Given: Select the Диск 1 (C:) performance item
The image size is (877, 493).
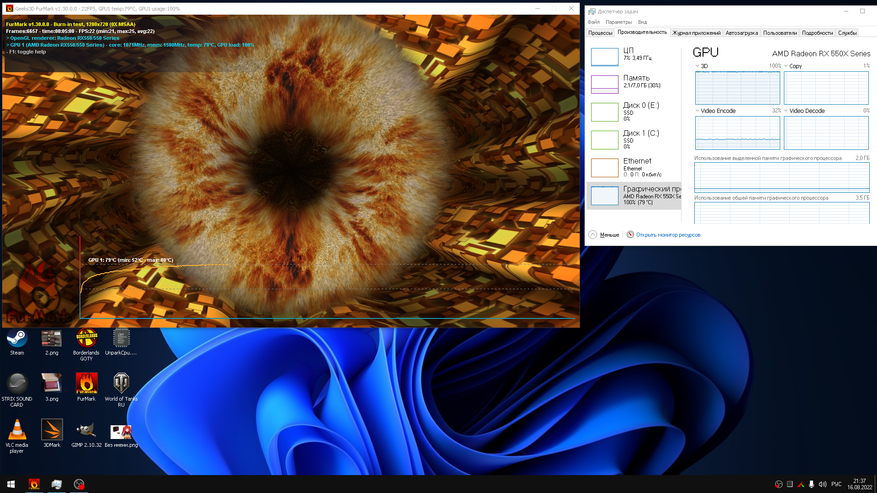Looking at the screenshot, I should click(x=634, y=139).
